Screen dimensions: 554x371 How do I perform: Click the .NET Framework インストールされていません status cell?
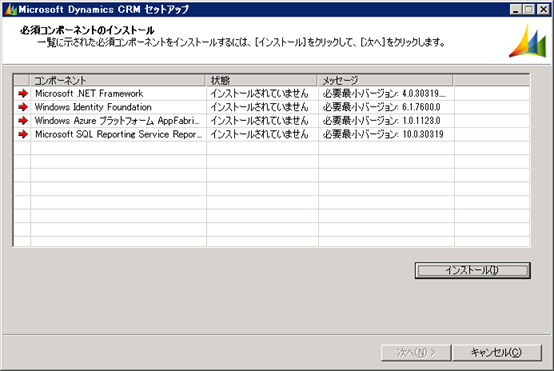click(262, 93)
